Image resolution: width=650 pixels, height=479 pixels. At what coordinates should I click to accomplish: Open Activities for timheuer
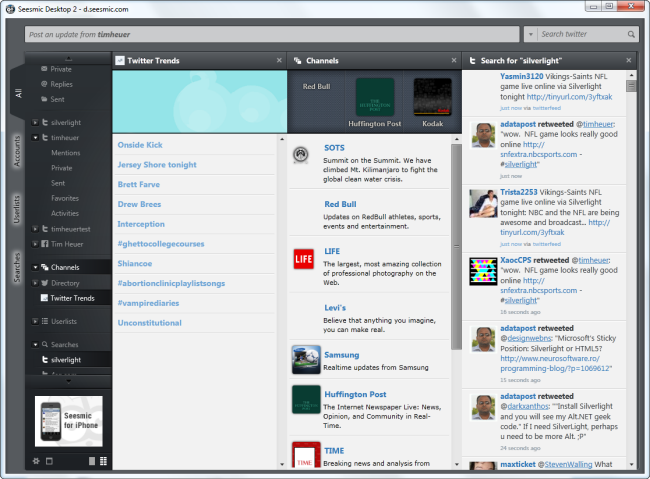point(65,213)
